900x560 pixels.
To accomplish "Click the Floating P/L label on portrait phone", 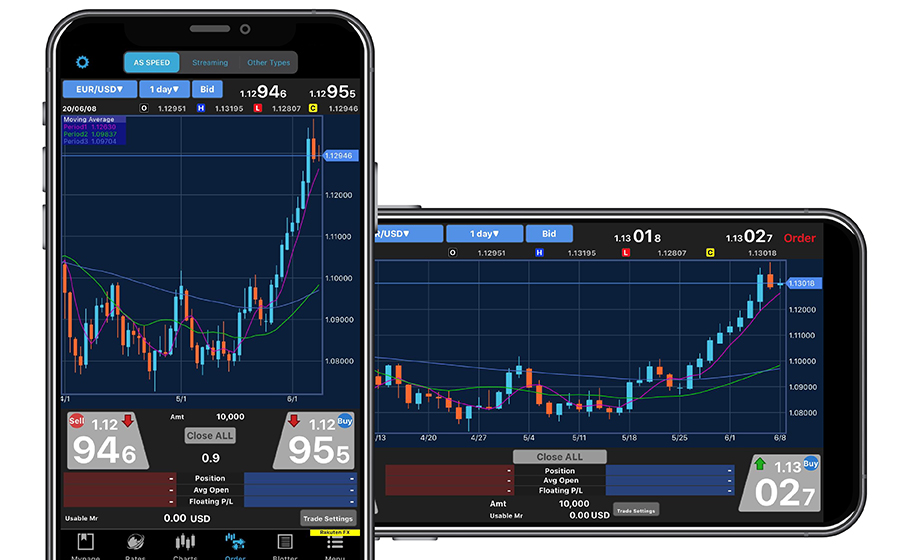I will click(x=211, y=501).
